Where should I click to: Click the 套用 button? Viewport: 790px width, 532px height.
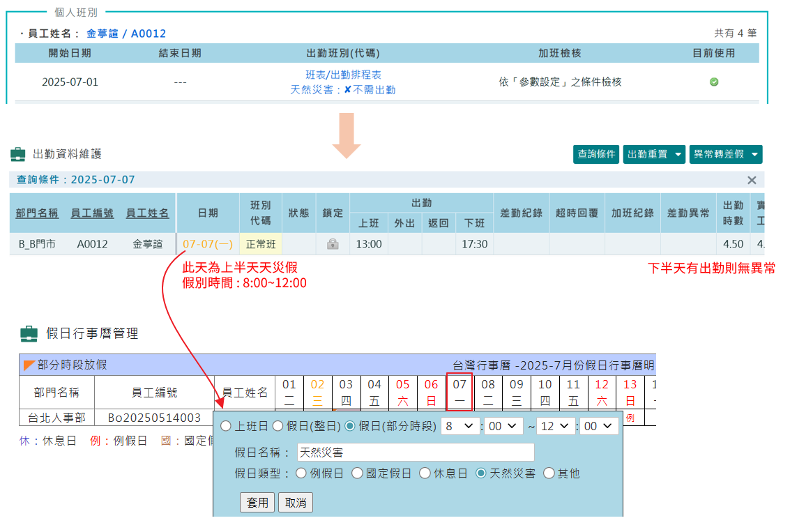click(258, 501)
